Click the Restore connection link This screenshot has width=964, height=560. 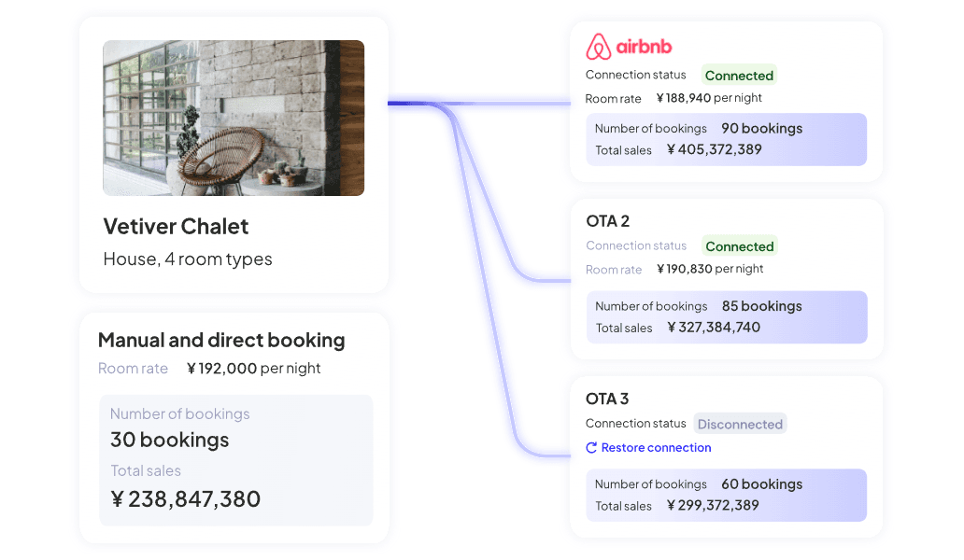648,448
